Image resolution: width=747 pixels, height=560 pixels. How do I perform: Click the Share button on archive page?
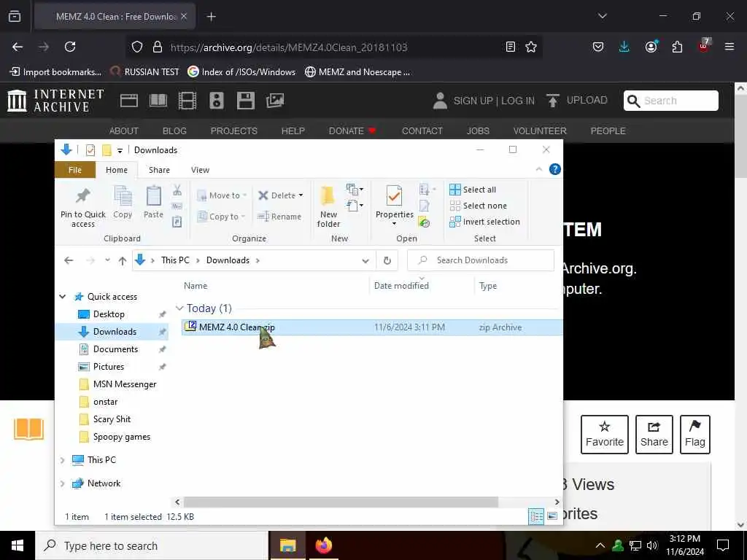click(654, 435)
